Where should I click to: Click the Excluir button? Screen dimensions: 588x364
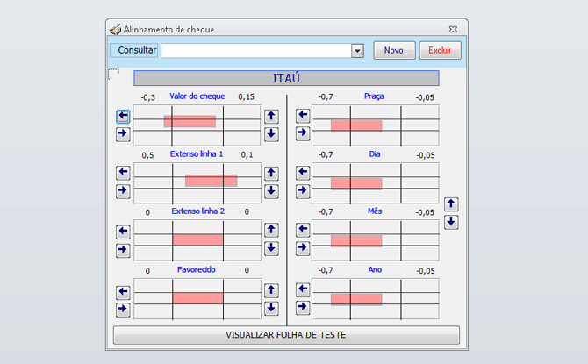click(440, 50)
